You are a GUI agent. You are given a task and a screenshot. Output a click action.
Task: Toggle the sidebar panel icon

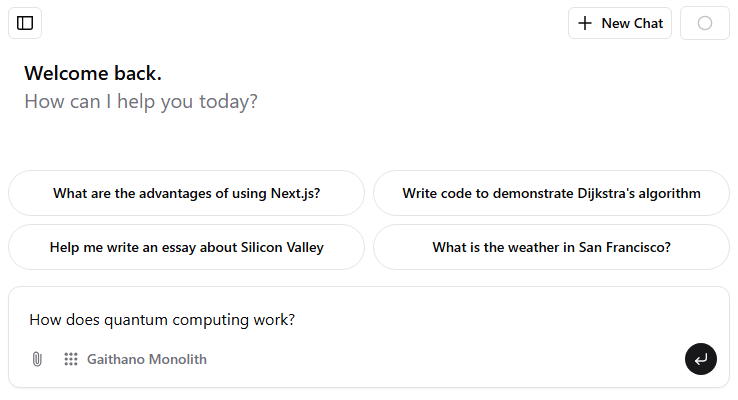tap(25, 23)
